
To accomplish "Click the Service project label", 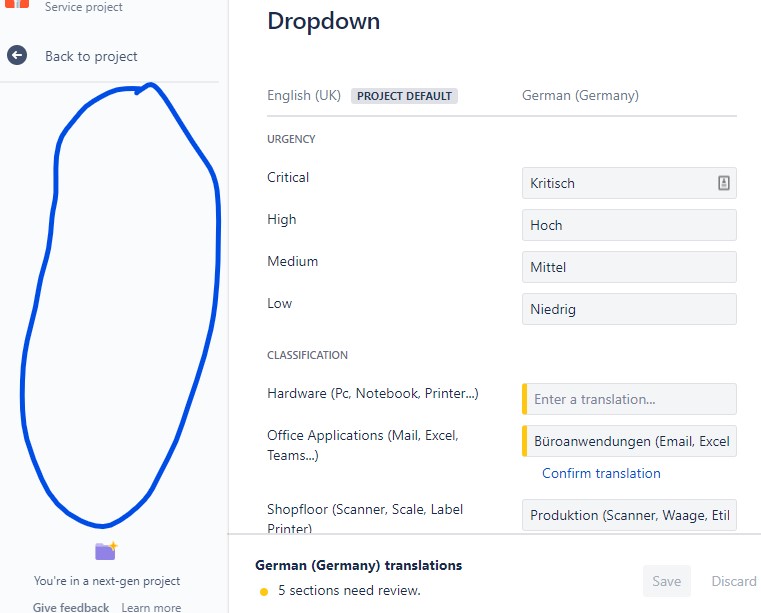I will click(x=83, y=7).
